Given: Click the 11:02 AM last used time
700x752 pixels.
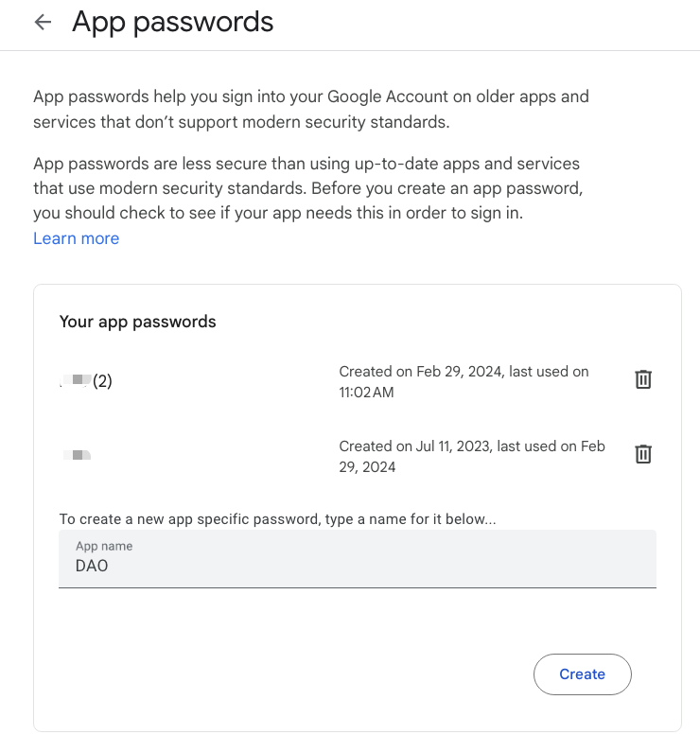Looking at the screenshot, I should (366, 393).
